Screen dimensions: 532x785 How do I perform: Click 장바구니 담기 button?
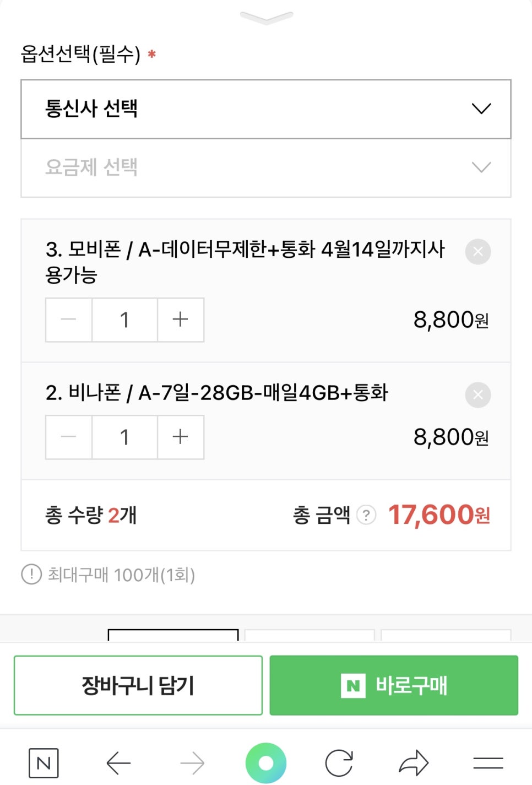click(138, 685)
